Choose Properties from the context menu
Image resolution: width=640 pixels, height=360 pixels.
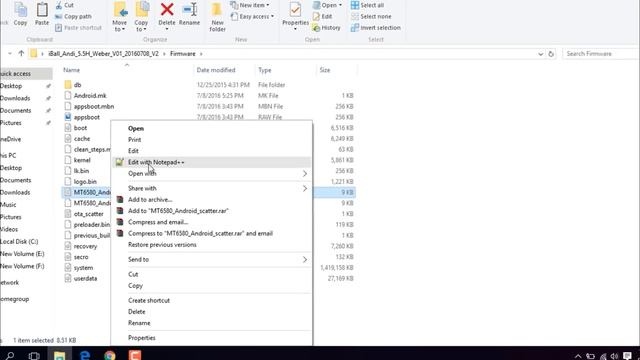211,338
